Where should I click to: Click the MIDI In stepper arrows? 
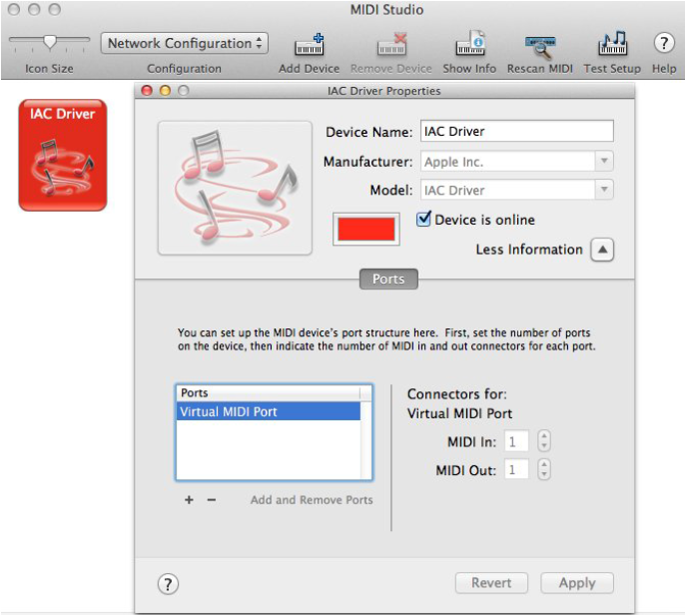coord(544,441)
